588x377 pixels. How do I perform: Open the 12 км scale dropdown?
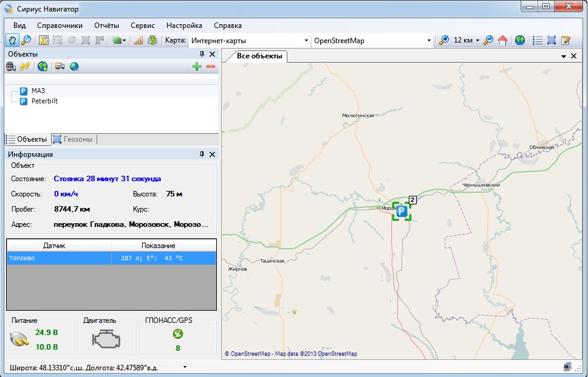click(477, 41)
